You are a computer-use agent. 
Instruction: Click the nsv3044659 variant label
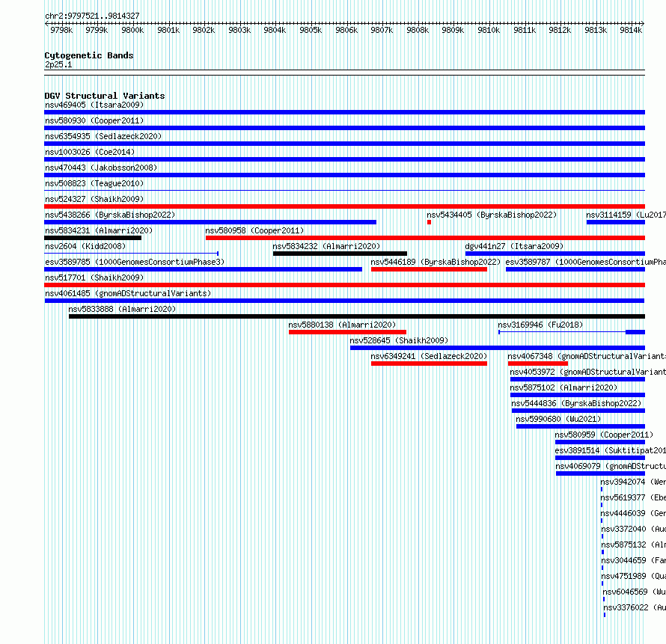[633, 560]
